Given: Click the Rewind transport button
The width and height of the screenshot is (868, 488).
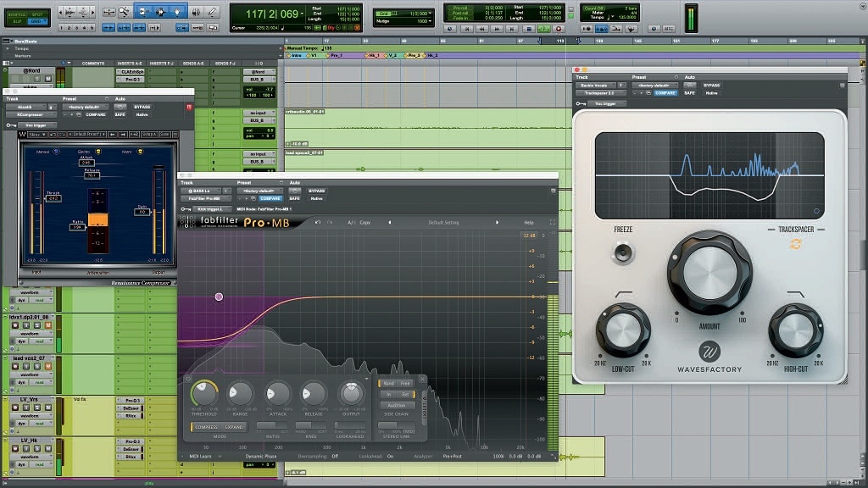Looking at the screenshot, I should coord(482,29).
